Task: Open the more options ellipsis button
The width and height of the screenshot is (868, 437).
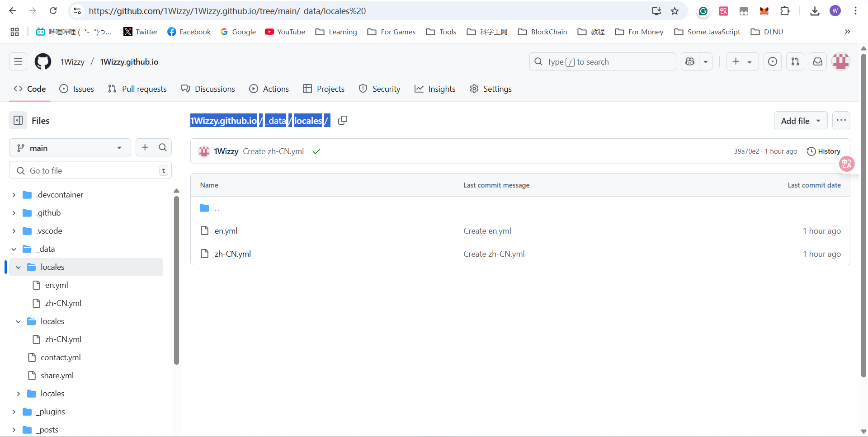Action: point(841,120)
